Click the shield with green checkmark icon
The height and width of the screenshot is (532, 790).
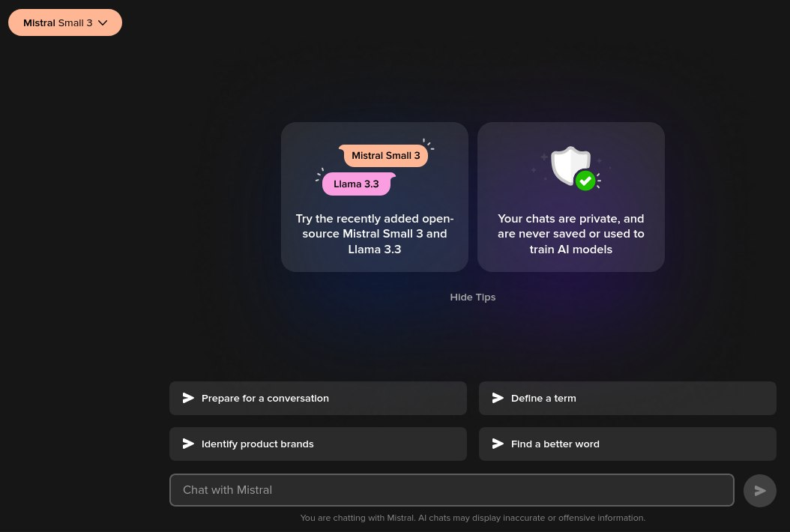pos(571,167)
